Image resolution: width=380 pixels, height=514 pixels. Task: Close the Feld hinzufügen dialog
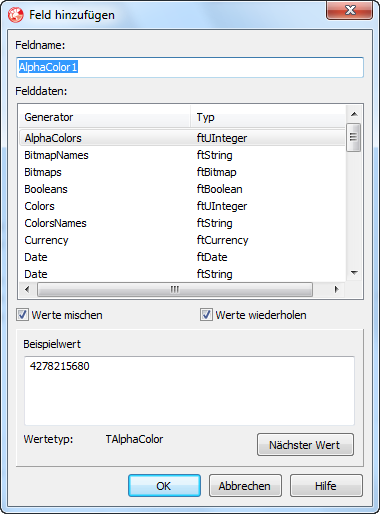pos(349,10)
